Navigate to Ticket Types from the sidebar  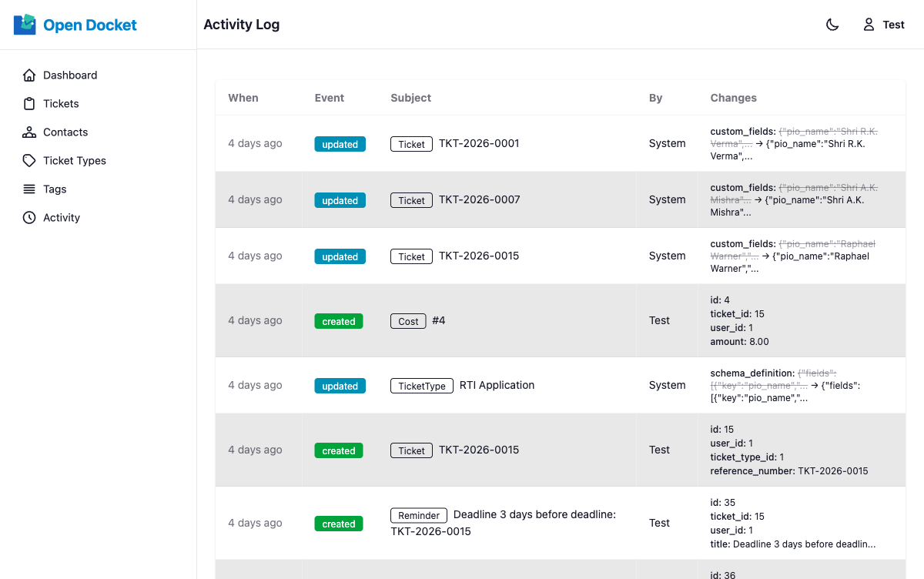(75, 160)
